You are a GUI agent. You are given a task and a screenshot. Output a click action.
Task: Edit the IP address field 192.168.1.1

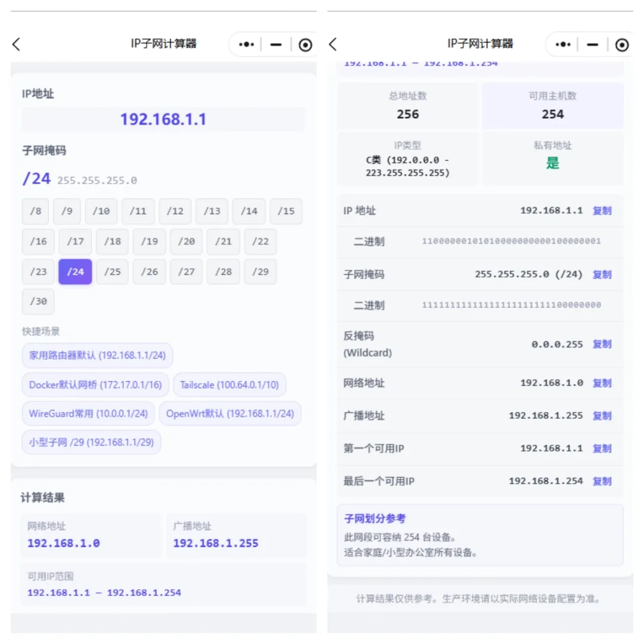pyautogui.click(x=163, y=119)
